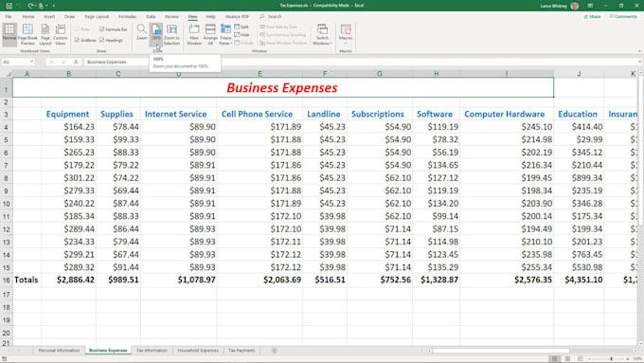Click the zoom slider handle
This screenshot has height=363, width=644.
[x=611, y=359]
